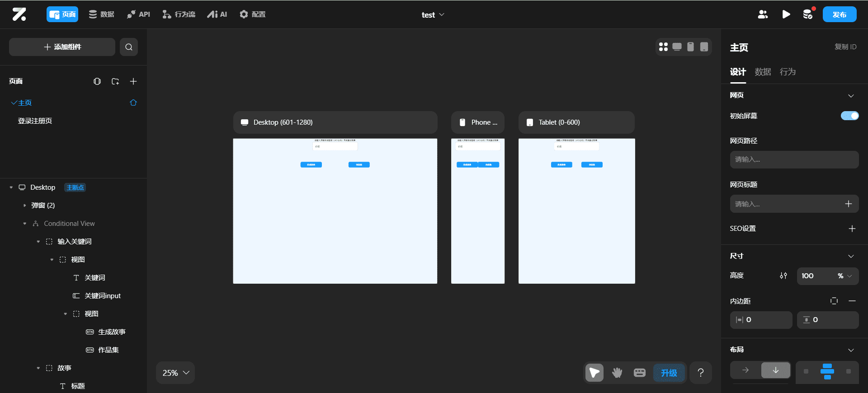The height and width of the screenshot is (393, 868).
Task: Switch to the 数据 top tab
Action: [101, 14]
